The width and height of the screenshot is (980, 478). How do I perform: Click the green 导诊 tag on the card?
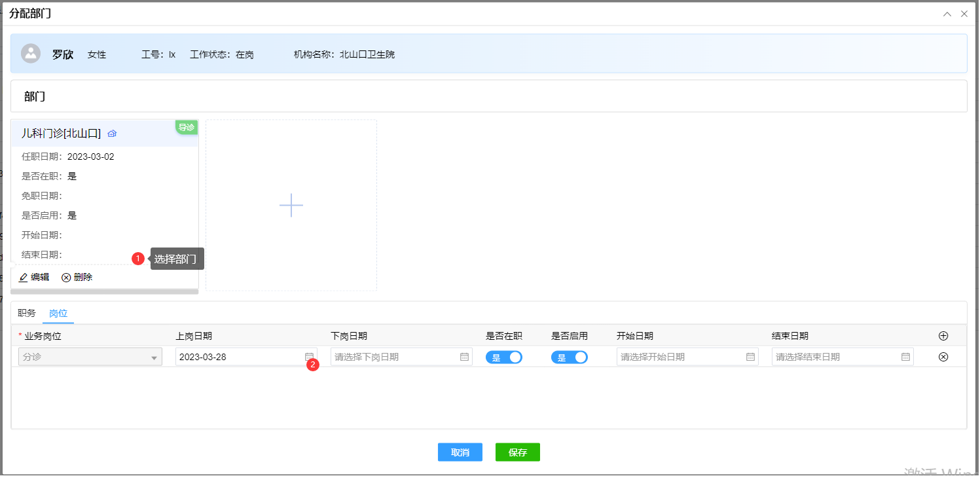tap(187, 127)
